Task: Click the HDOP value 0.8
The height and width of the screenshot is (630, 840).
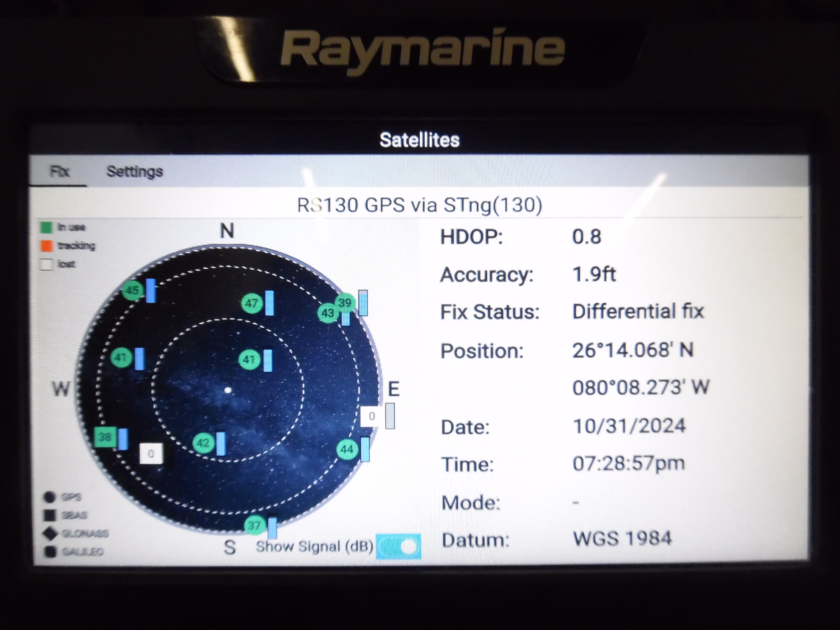Action: tap(586, 237)
